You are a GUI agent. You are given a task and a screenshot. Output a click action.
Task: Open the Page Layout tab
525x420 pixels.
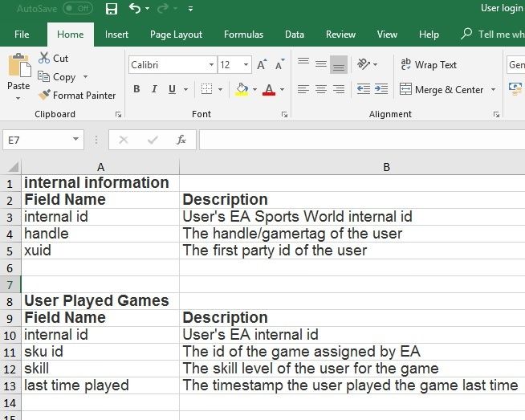click(x=176, y=35)
